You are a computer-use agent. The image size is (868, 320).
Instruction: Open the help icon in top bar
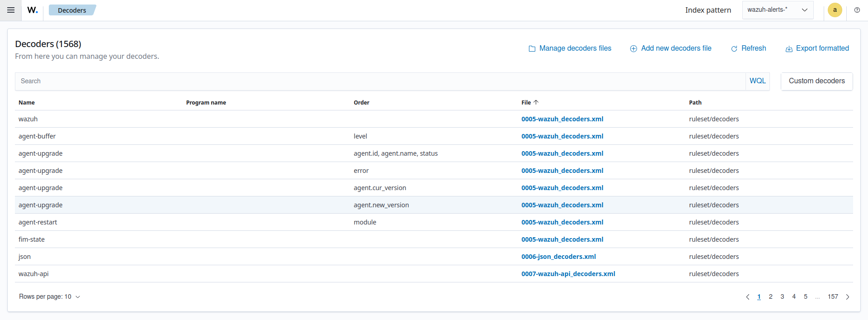[857, 10]
